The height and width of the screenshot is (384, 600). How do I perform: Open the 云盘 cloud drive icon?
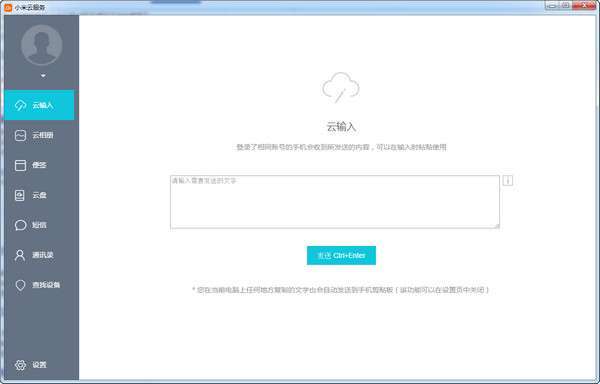(20, 195)
